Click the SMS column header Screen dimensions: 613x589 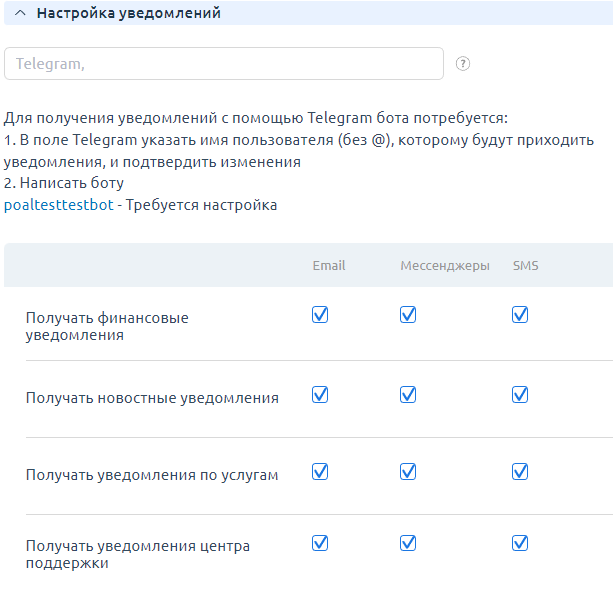(x=526, y=266)
